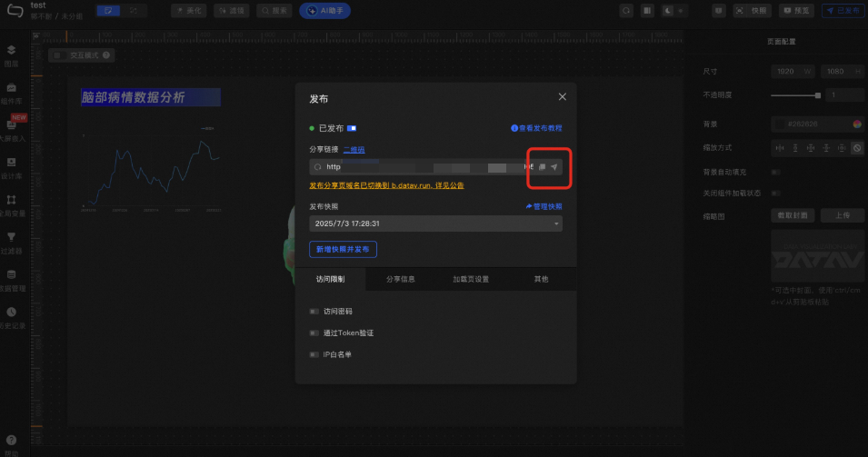The width and height of the screenshot is (868, 457).
Task: Toggle the panel layout icon in top toolbar
Action: [647, 11]
